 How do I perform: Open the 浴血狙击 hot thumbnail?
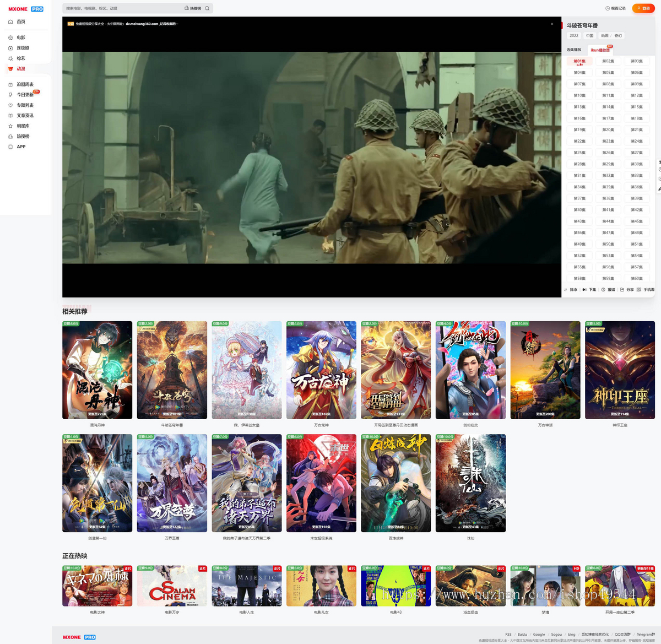pos(470,586)
